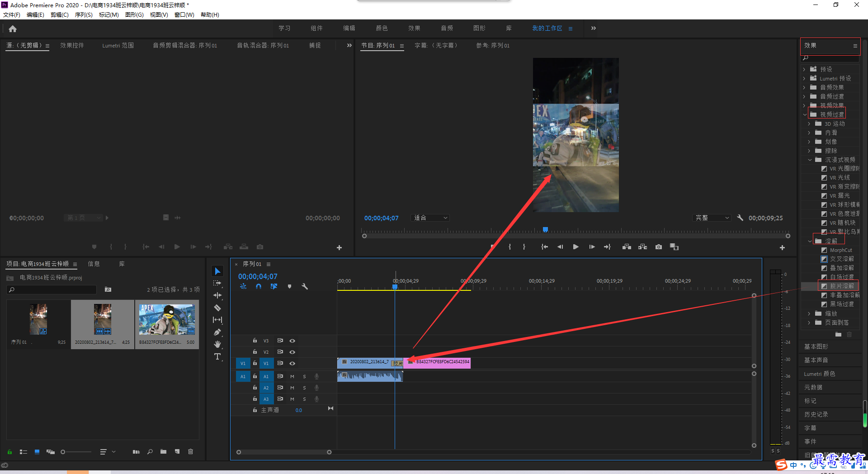The height and width of the screenshot is (474, 868).
Task: Expand the 预设 folder in effects
Action: point(804,69)
